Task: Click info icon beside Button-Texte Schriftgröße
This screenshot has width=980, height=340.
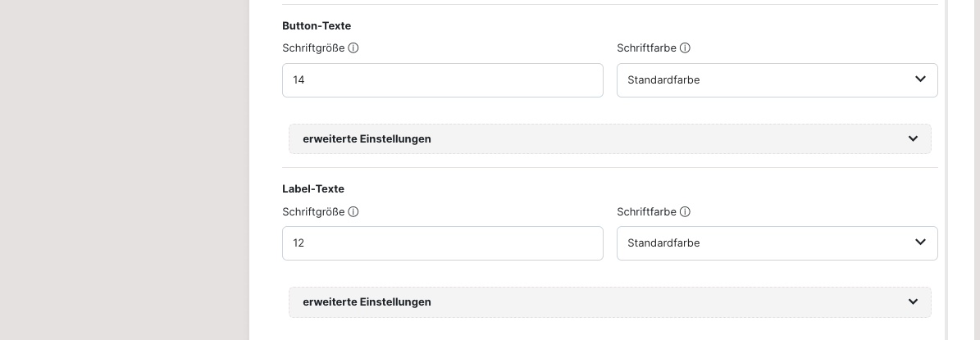Action: click(x=353, y=48)
